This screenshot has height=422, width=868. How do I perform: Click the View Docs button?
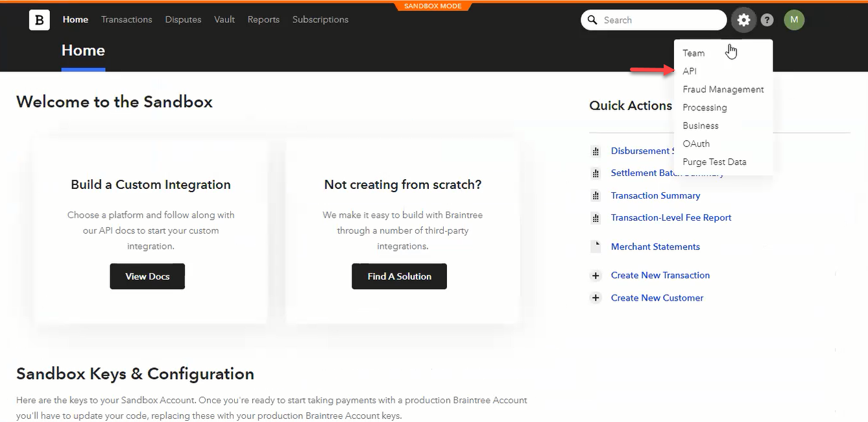(x=147, y=277)
